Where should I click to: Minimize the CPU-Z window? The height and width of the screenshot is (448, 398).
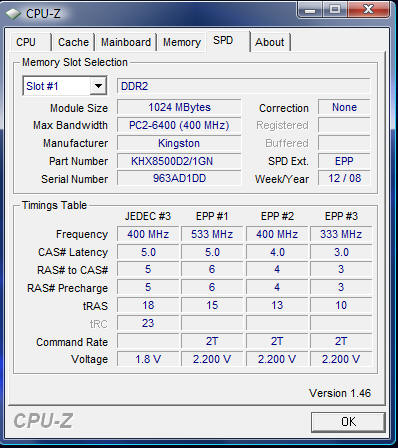(310, 9)
